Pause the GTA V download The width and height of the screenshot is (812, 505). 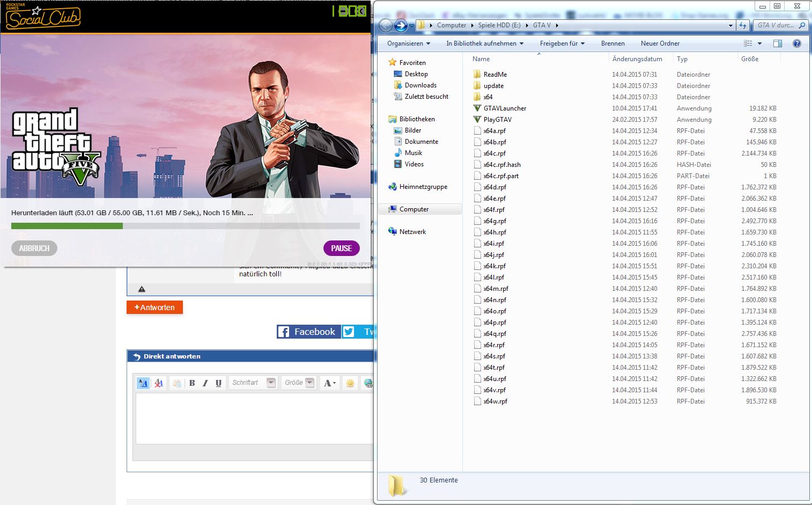coord(341,248)
